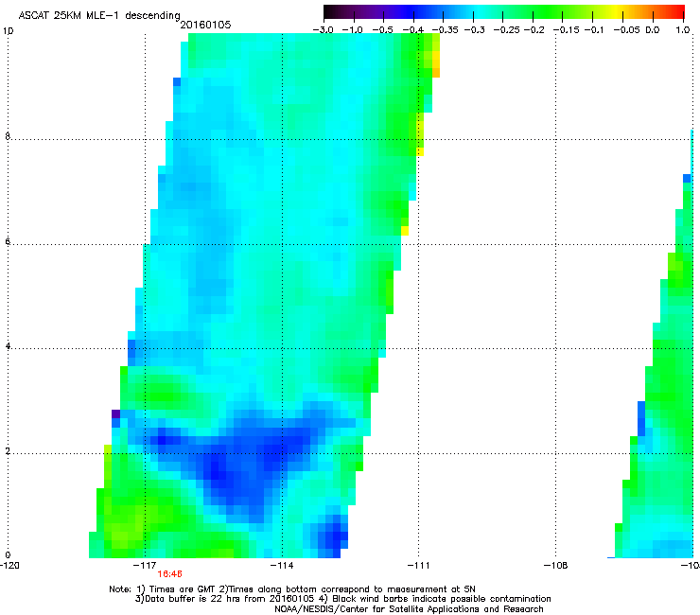Click the longitude label -120
Screen dimensions: 700x615
coord(9,566)
